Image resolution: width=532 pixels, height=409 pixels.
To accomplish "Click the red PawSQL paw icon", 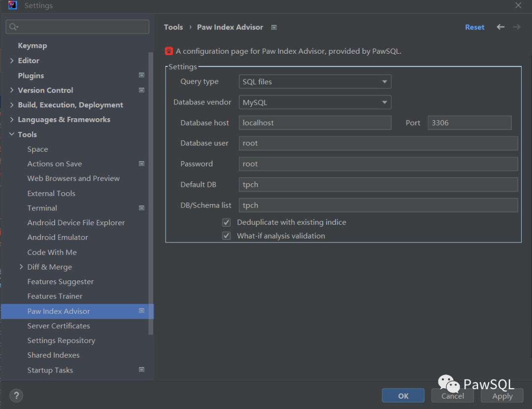I will pos(168,51).
